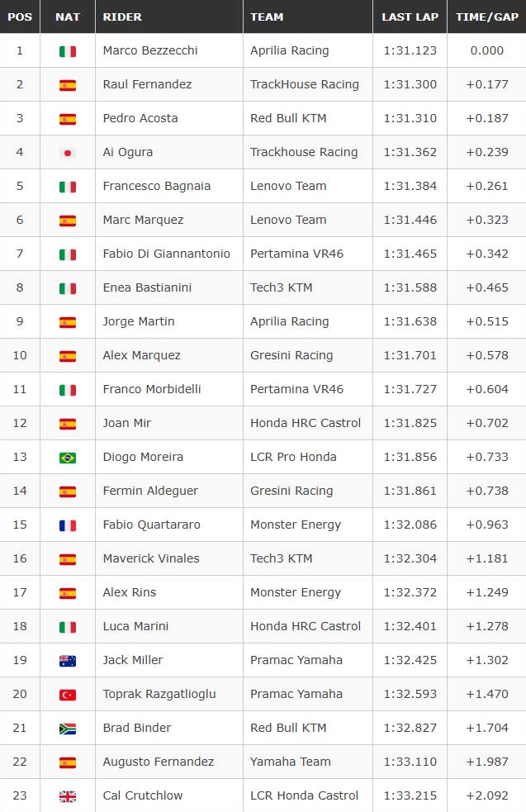
Task: Click the South African flag beside Brad Binder
Action: pos(68,729)
